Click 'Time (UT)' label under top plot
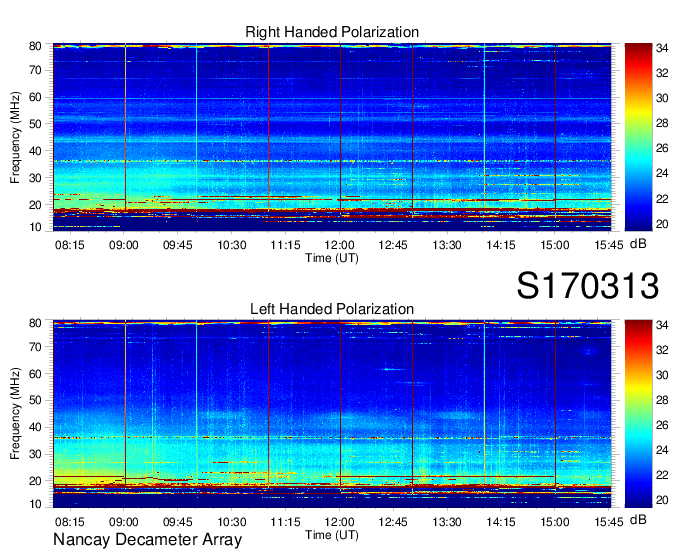This screenshot has height=552, width=680. click(332, 258)
